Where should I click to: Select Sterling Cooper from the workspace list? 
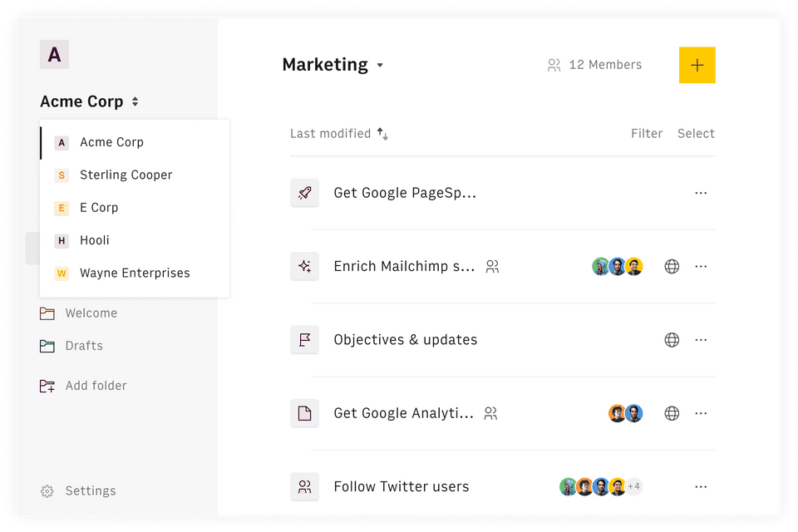coord(126,175)
